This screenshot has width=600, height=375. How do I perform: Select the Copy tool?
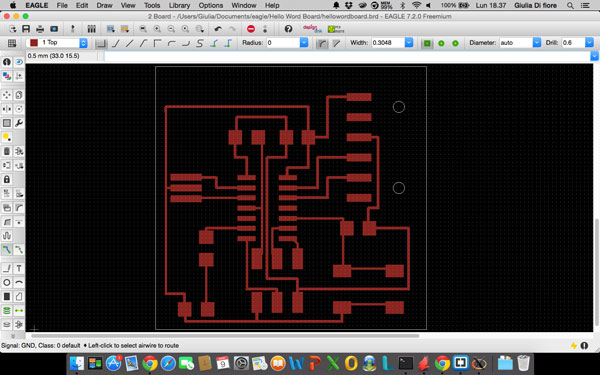tap(19, 95)
